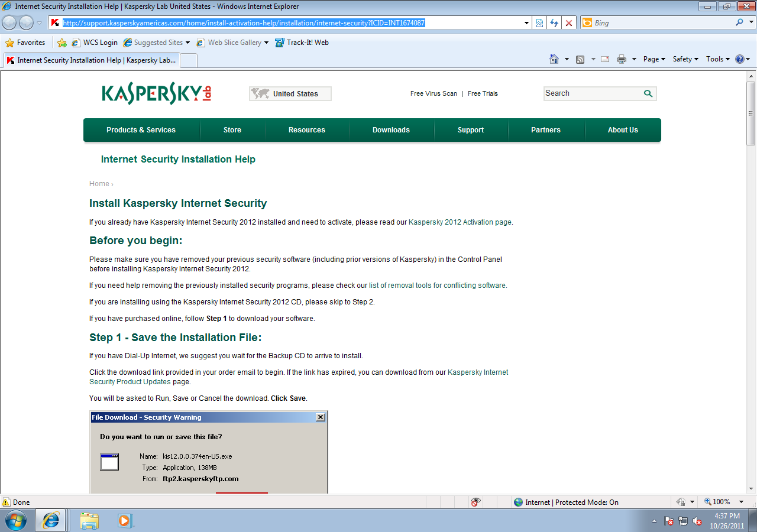Open the Safety menu
The height and width of the screenshot is (532, 757).
[x=685, y=59]
